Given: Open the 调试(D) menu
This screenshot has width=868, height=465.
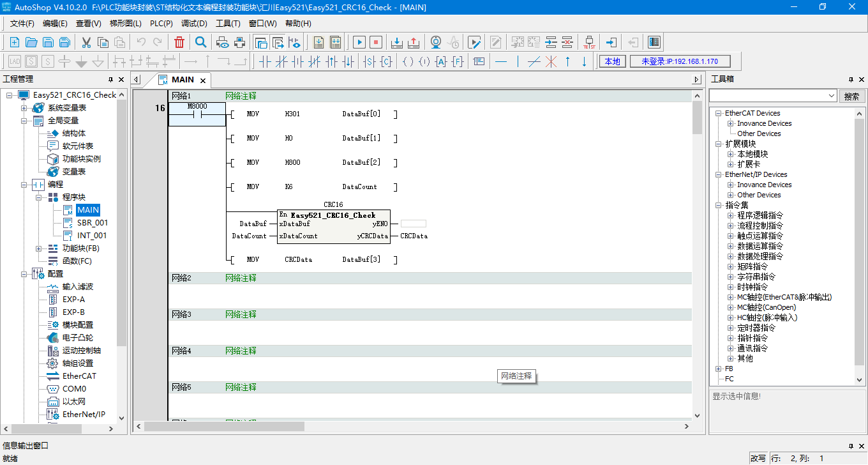Looking at the screenshot, I should (194, 24).
